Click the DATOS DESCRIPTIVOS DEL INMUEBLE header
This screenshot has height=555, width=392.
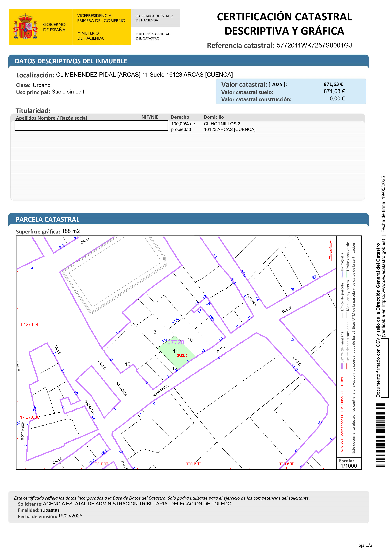(71, 61)
